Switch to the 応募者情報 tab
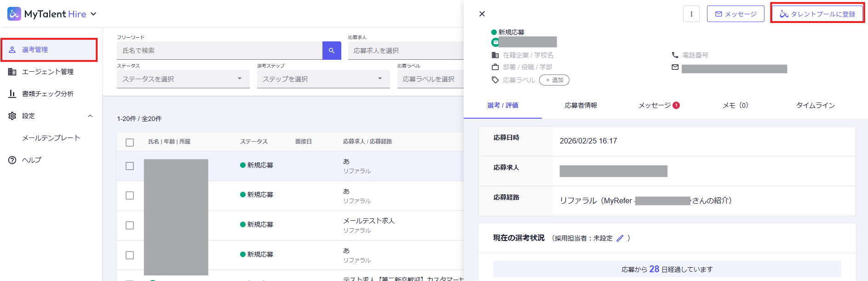868x281 pixels. point(581,105)
